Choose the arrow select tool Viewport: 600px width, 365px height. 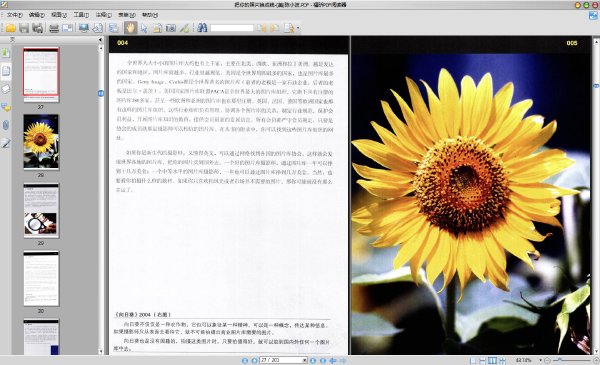pyautogui.click(x=144, y=28)
